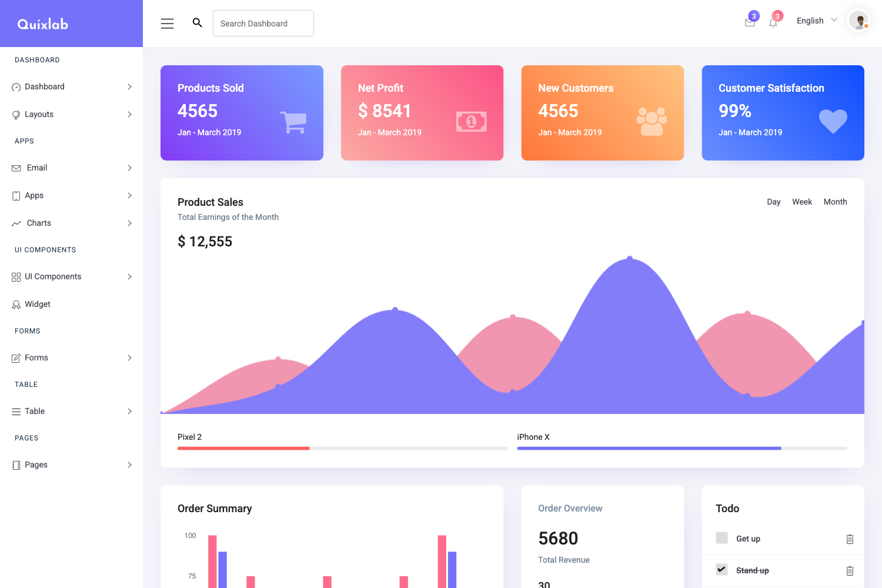The image size is (882, 588).
Task: Open the Charts sidebar item
Action: coord(71,223)
